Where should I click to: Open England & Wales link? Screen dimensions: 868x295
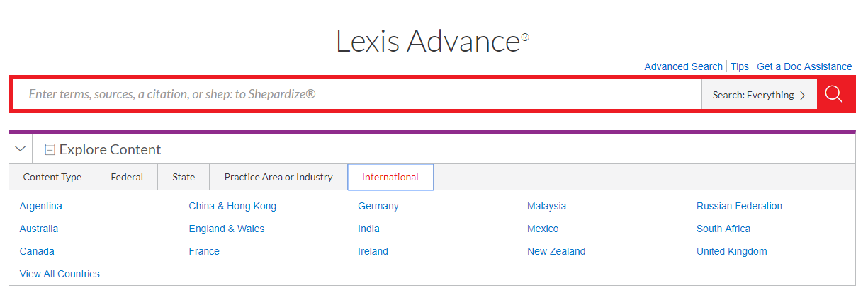pyautogui.click(x=227, y=229)
